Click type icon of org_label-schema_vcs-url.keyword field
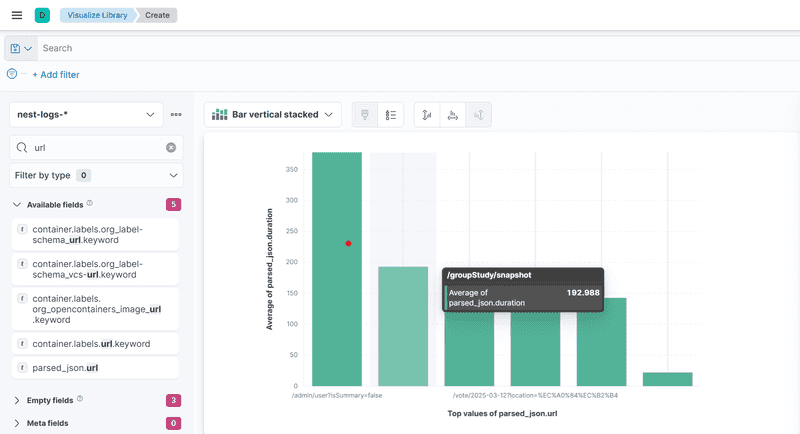 tap(22, 264)
